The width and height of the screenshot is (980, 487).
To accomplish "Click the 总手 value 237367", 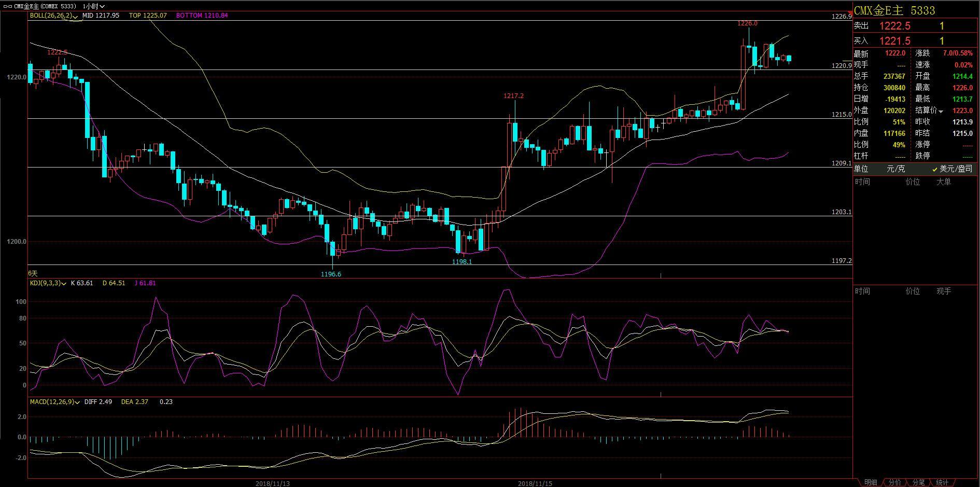I will click(894, 76).
